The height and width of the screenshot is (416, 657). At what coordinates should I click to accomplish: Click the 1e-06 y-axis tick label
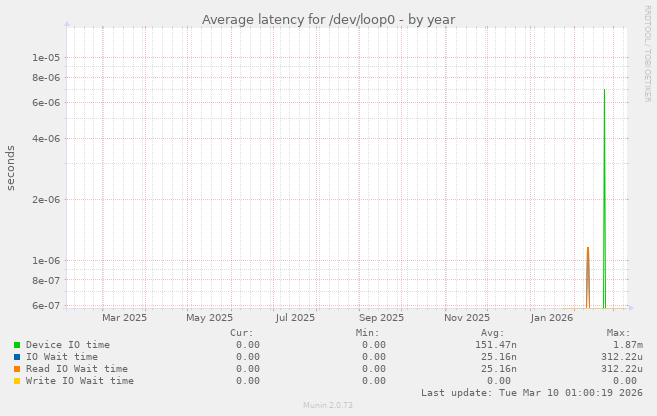coord(46,261)
